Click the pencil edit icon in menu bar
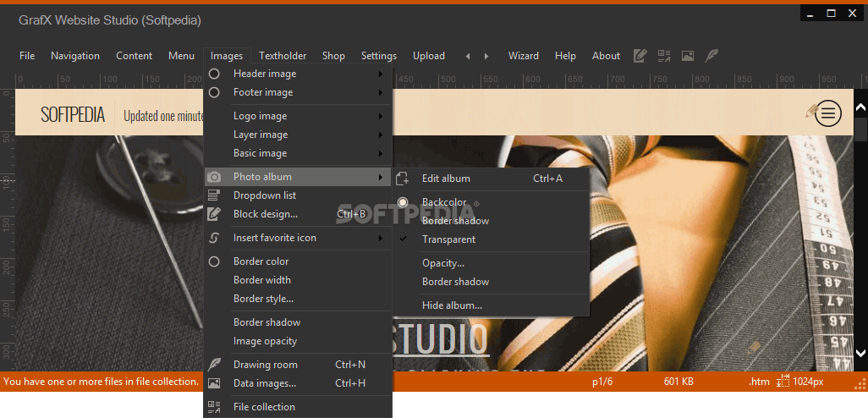 [x=640, y=55]
